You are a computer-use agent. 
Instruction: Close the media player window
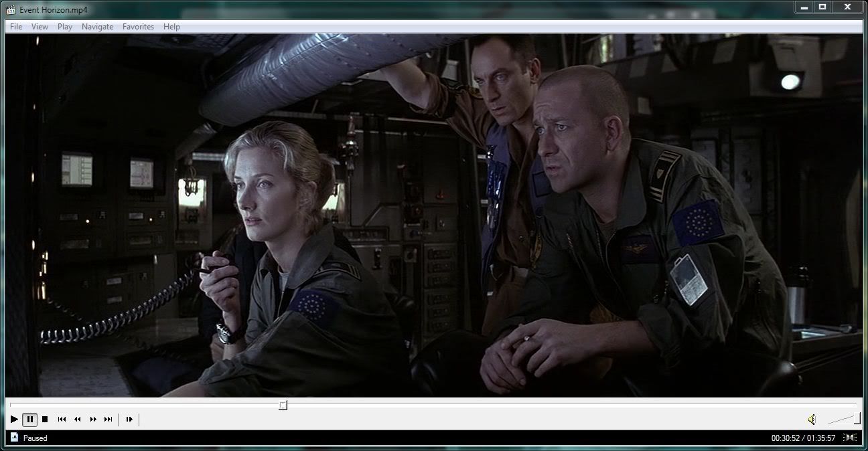click(847, 7)
